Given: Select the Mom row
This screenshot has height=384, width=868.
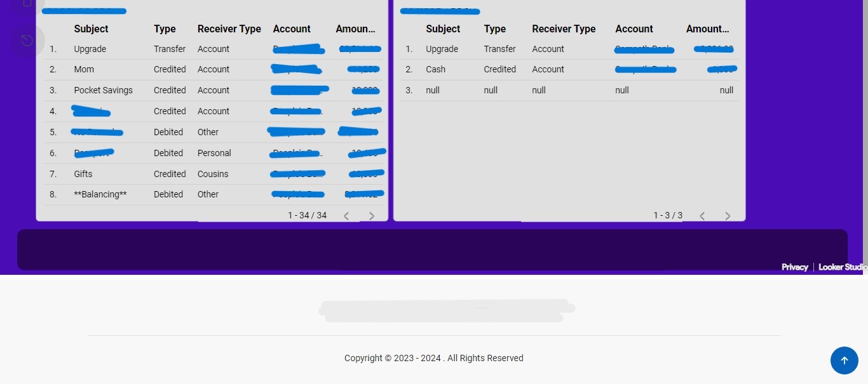Looking at the screenshot, I should tap(84, 69).
